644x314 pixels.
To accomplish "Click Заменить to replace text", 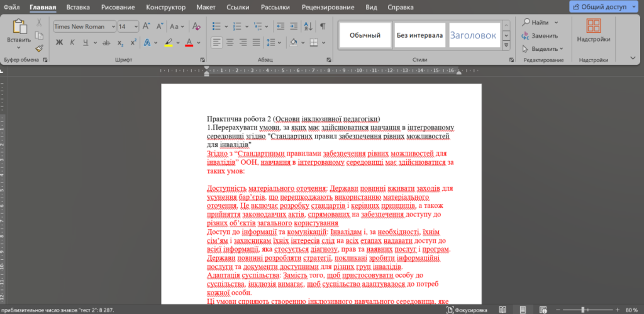I will 540,36.
